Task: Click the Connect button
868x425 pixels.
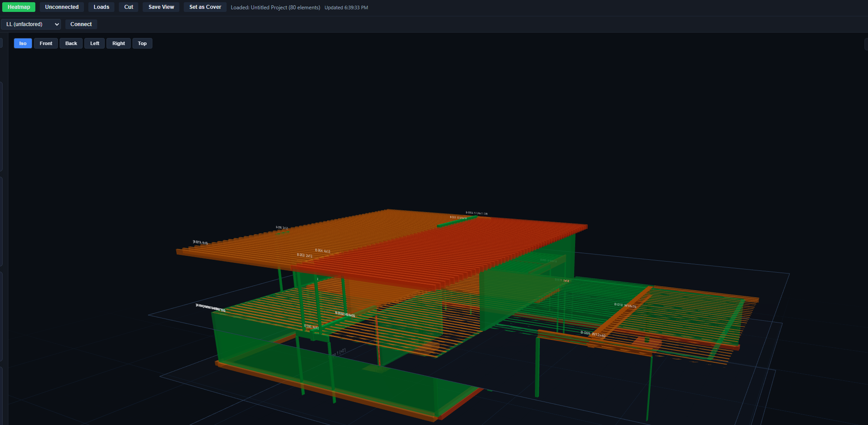Action: coord(81,24)
